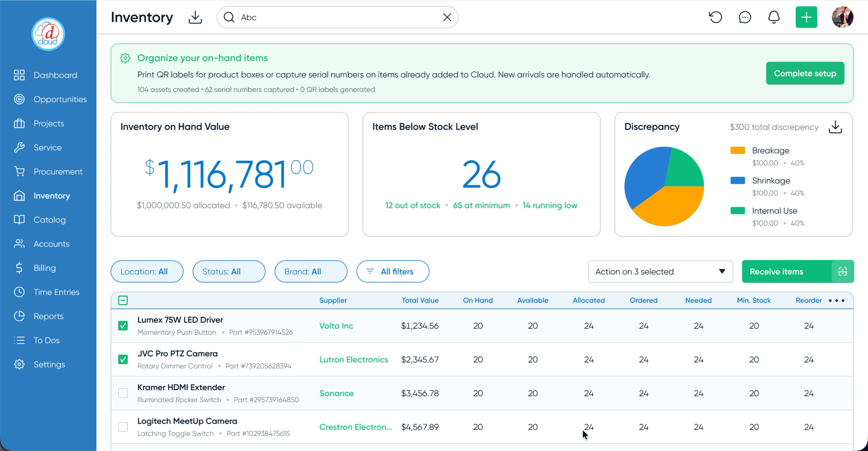868x451 pixels.
Task: Navigate to Opportunities
Action: [x=61, y=99]
